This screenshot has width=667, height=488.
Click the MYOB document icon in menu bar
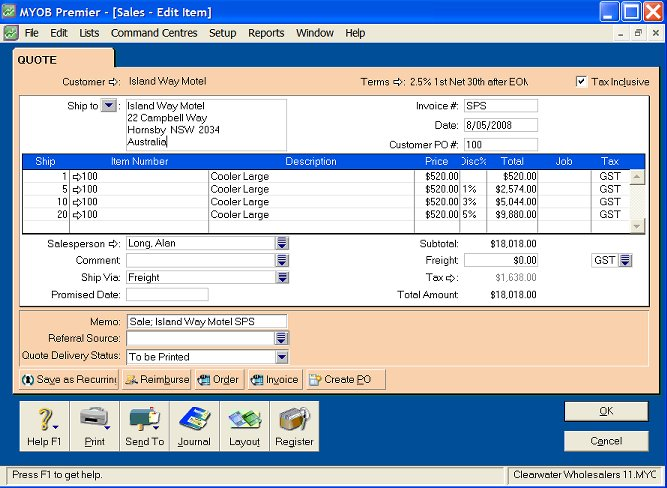click(11, 33)
